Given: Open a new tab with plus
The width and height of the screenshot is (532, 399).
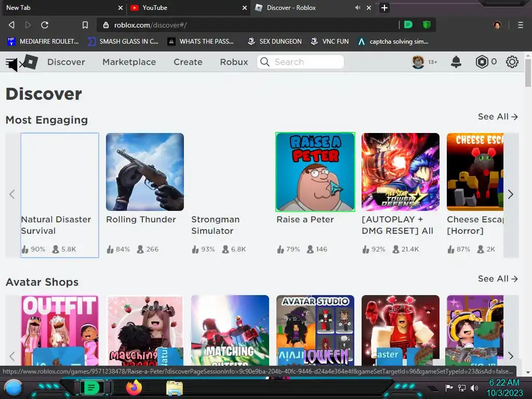Looking at the screenshot, I should tap(384, 7).
